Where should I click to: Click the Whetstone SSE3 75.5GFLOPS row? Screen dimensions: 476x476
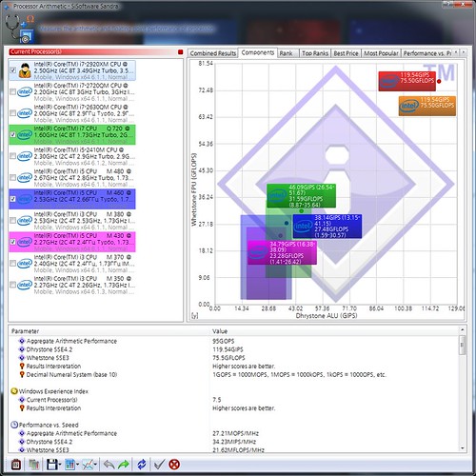[234, 358]
